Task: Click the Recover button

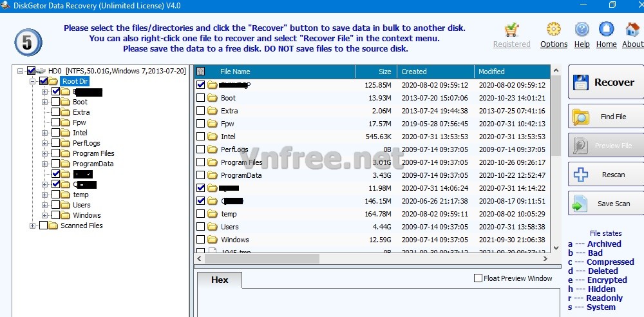Action: point(606,82)
